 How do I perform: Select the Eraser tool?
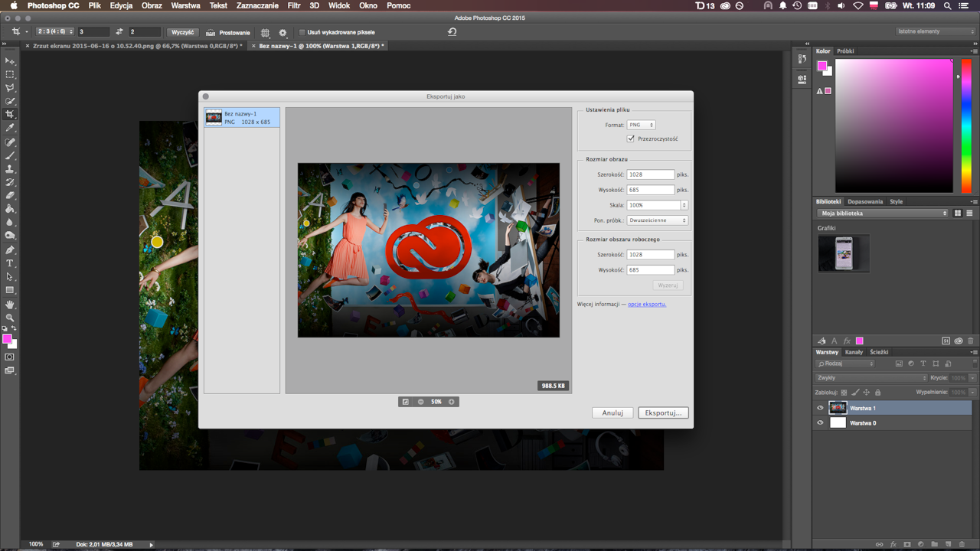point(10,195)
